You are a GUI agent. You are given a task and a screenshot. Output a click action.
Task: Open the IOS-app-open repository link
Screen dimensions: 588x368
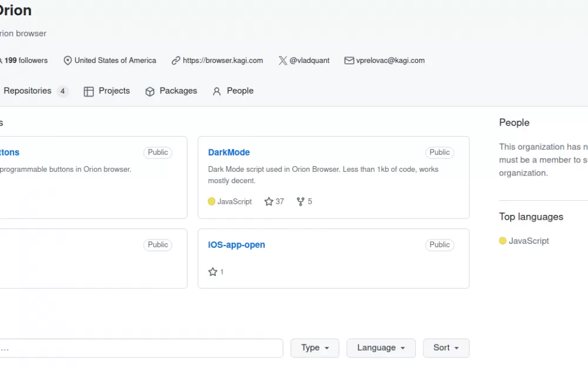tap(236, 245)
